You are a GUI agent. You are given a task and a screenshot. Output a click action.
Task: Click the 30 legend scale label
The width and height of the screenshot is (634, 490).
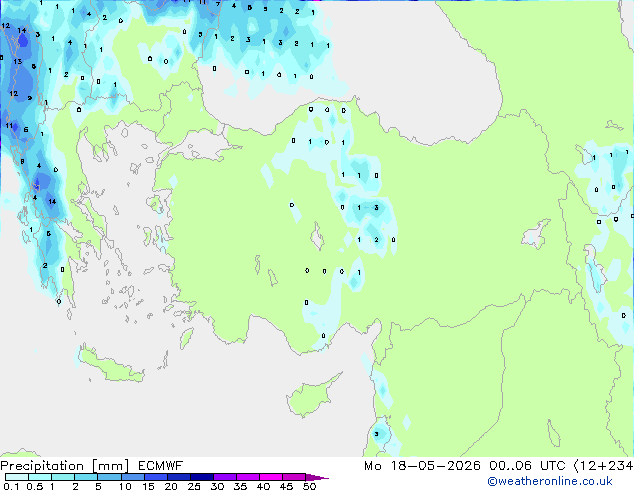tap(217, 486)
